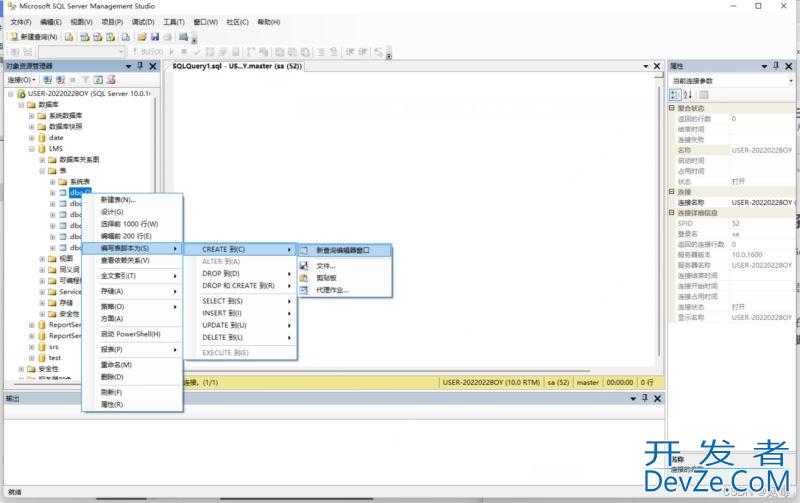
Task: Open the database selector combo box in toolbar
Action: (82, 52)
